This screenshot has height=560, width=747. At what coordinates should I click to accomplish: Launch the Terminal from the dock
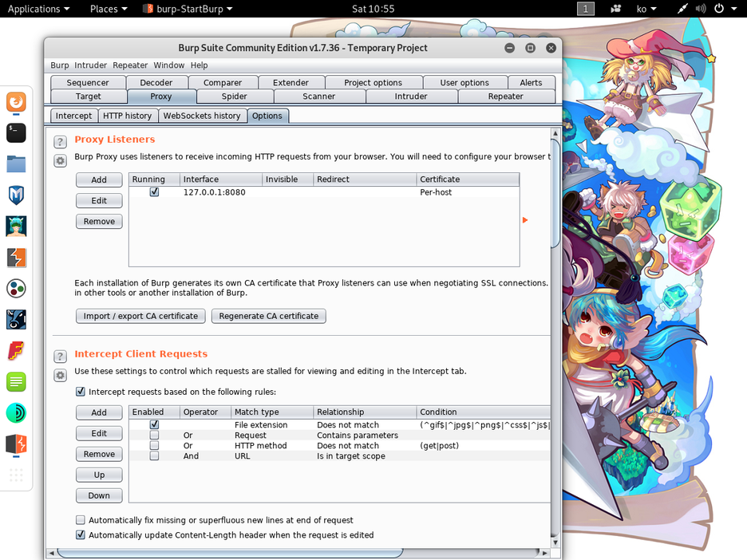point(16,133)
